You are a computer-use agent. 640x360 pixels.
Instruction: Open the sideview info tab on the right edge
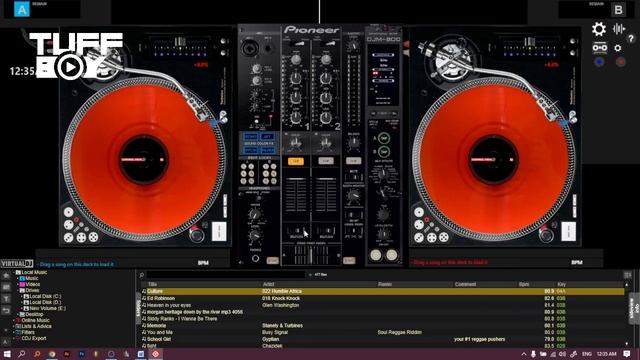635,309
